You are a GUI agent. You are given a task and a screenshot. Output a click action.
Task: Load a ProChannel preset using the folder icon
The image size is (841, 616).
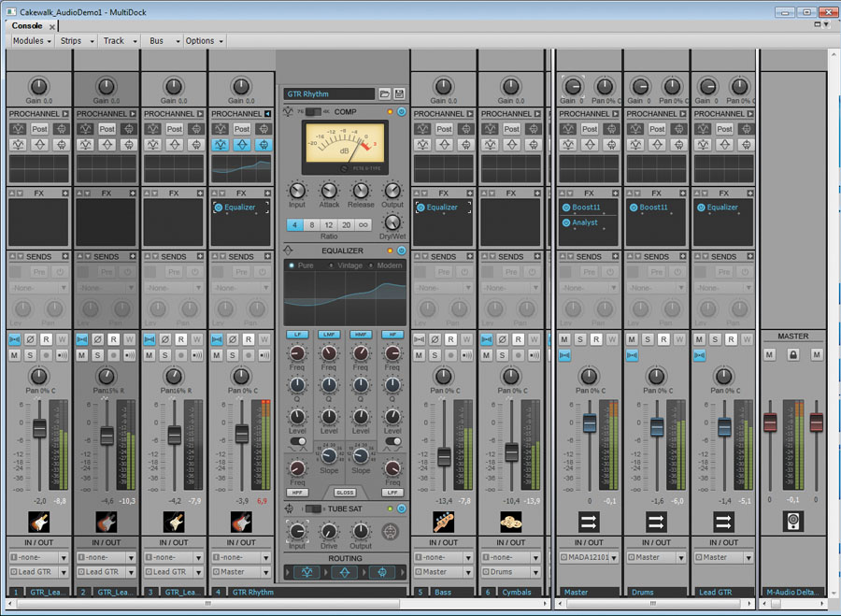(384, 94)
